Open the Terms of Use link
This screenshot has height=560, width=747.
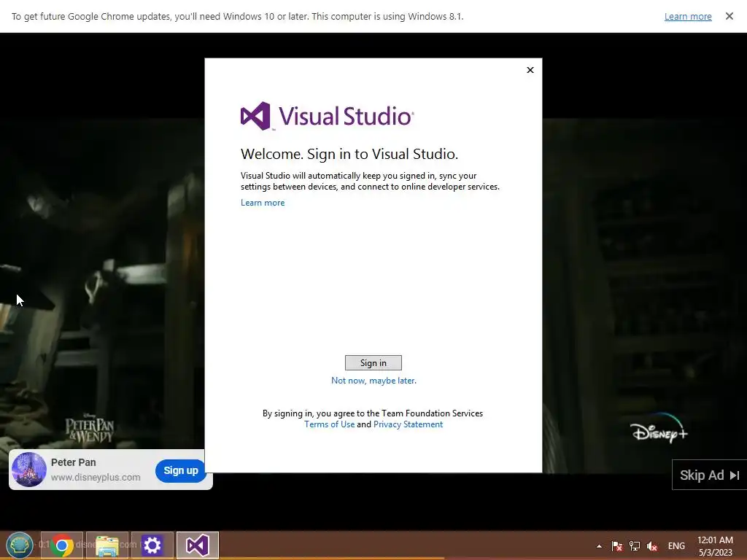329,424
